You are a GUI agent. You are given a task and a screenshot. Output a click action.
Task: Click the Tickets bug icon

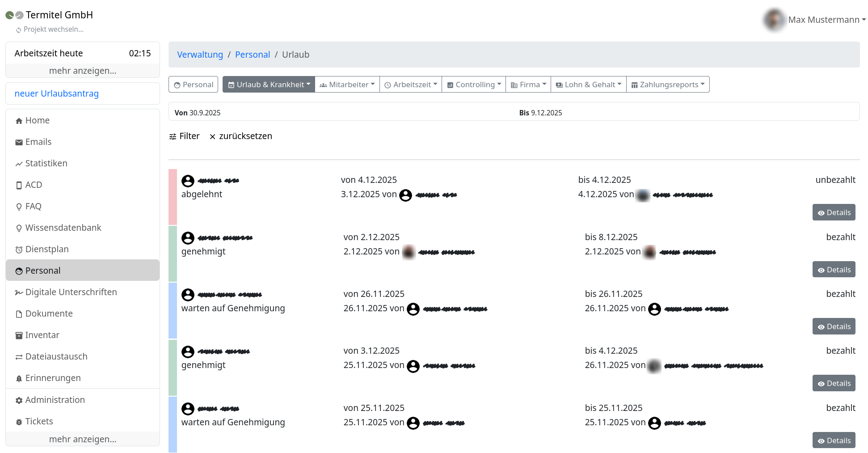pyautogui.click(x=19, y=422)
